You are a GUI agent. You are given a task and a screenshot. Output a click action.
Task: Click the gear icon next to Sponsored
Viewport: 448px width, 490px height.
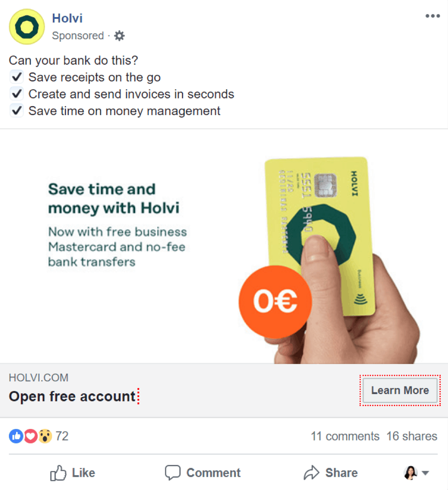119,36
